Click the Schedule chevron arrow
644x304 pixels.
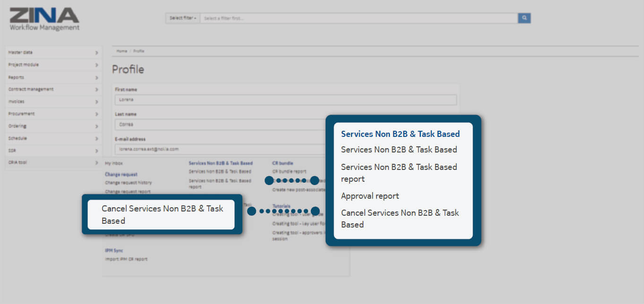96,138
